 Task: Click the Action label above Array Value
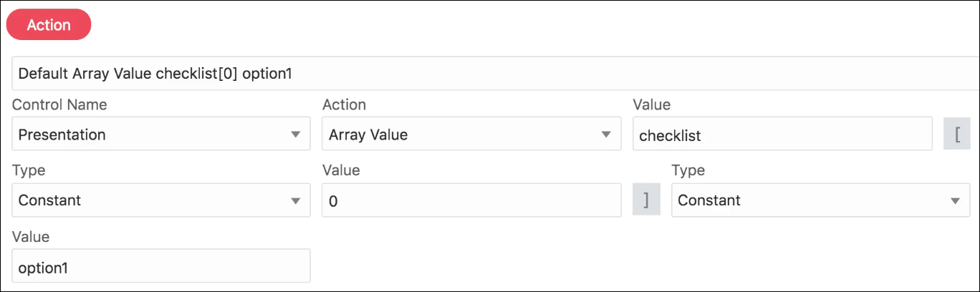(344, 104)
